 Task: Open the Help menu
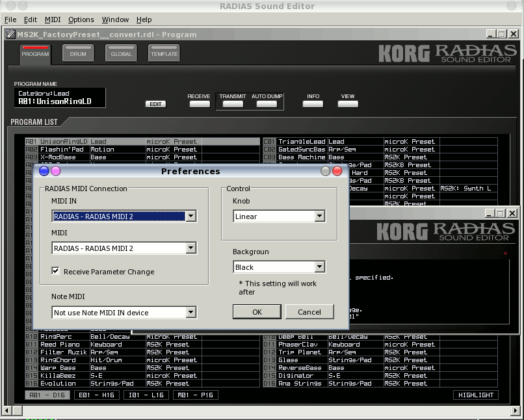click(x=144, y=20)
